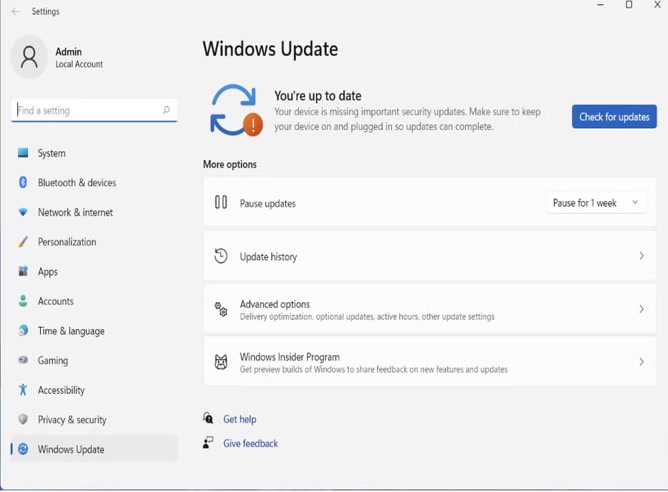This screenshot has height=492, width=668.
Task: Click the Admin account name
Action: click(x=68, y=52)
